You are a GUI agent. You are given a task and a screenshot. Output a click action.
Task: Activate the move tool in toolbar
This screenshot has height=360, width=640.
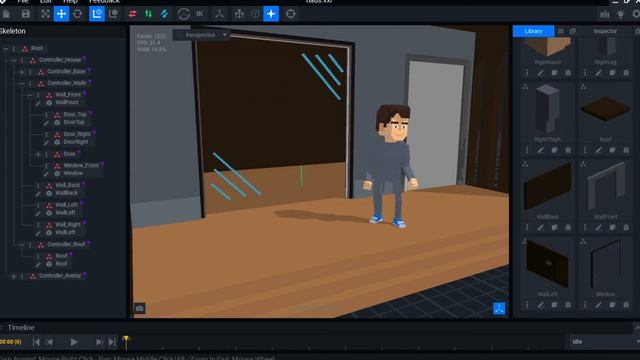click(x=61, y=14)
